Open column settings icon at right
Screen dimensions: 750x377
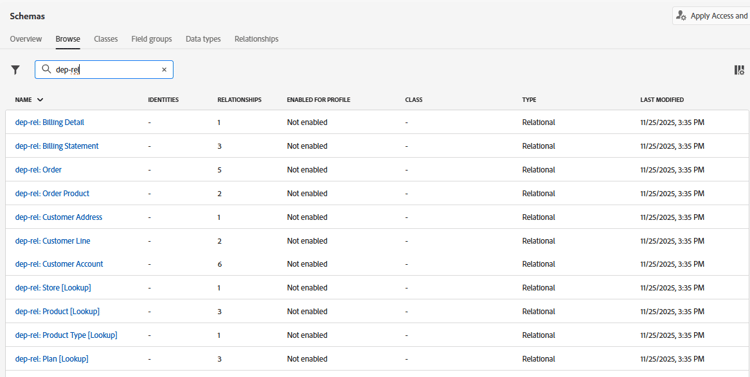pyautogui.click(x=739, y=70)
